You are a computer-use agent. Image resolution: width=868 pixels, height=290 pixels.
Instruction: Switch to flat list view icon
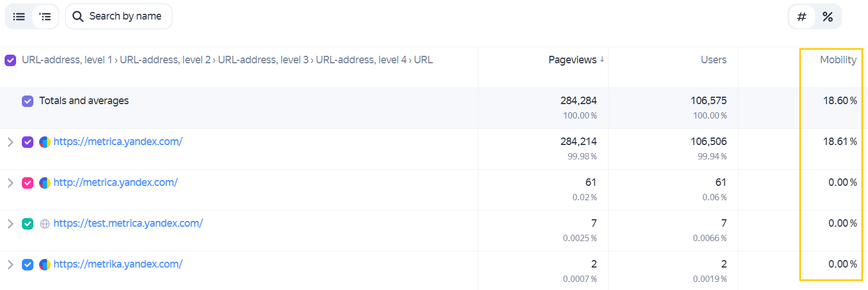tap(19, 17)
